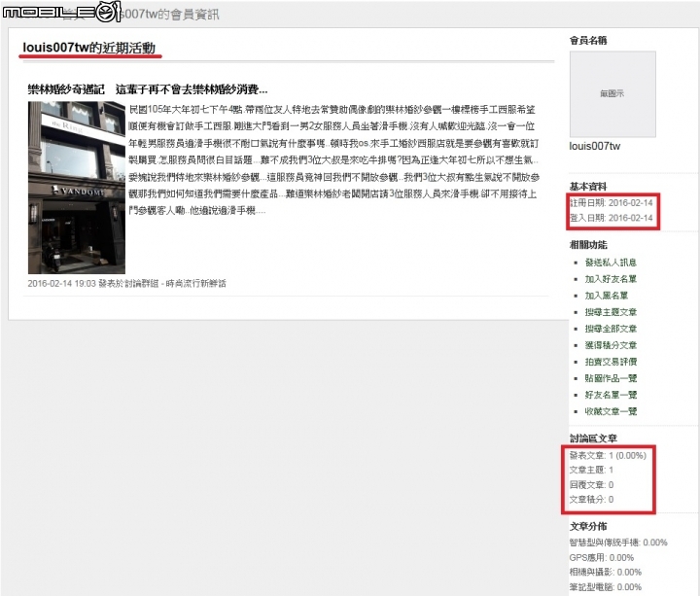This screenshot has height=596, width=700.
Task: Open 收藏文章一覽 link
Action: 611,411
